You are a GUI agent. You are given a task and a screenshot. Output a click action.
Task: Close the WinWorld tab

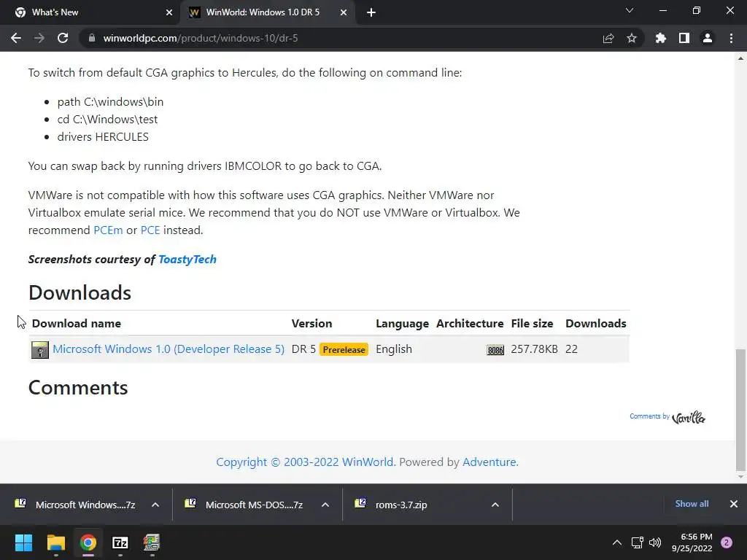pos(344,12)
